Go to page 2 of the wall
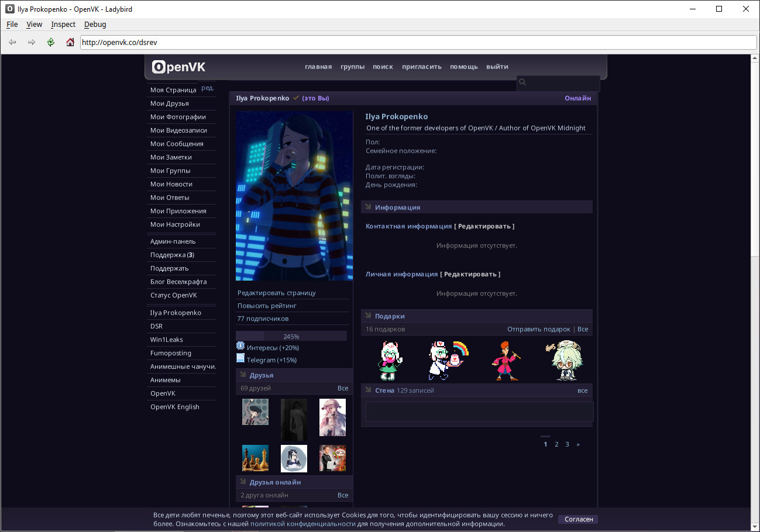The height and width of the screenshot is (532, 760). coord(556,444)
